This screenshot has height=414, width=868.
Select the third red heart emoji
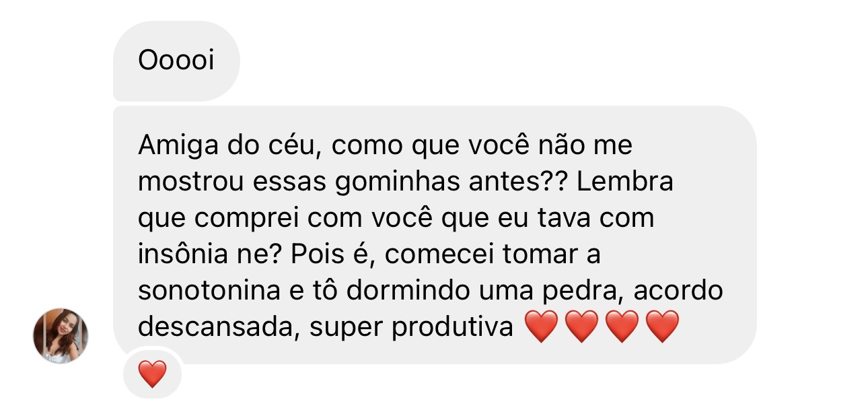(x=622, y=328)
